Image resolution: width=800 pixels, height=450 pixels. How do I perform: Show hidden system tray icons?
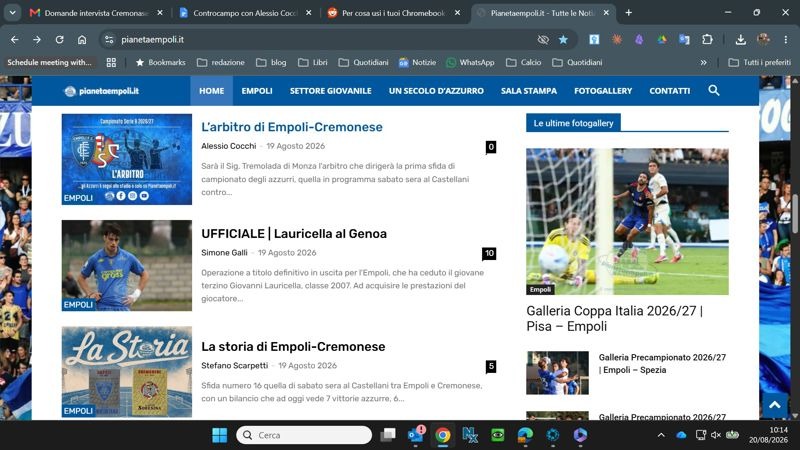coord(661,435)
